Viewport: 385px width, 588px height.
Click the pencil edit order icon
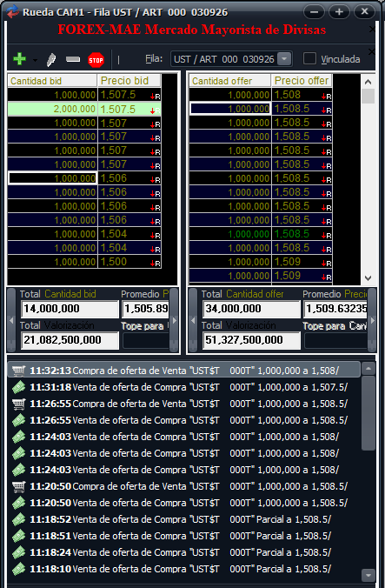click(51, 60)
